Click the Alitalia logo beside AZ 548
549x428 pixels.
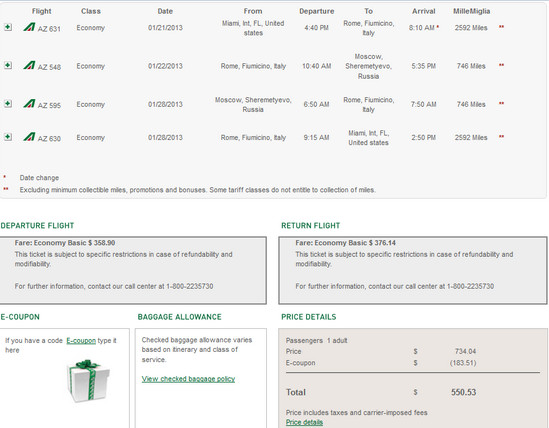(29, 65)
